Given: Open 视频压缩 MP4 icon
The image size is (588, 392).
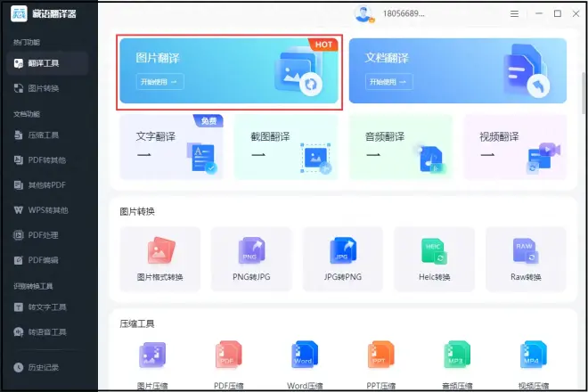Looking at the screenshot, I should coord(534,355).
